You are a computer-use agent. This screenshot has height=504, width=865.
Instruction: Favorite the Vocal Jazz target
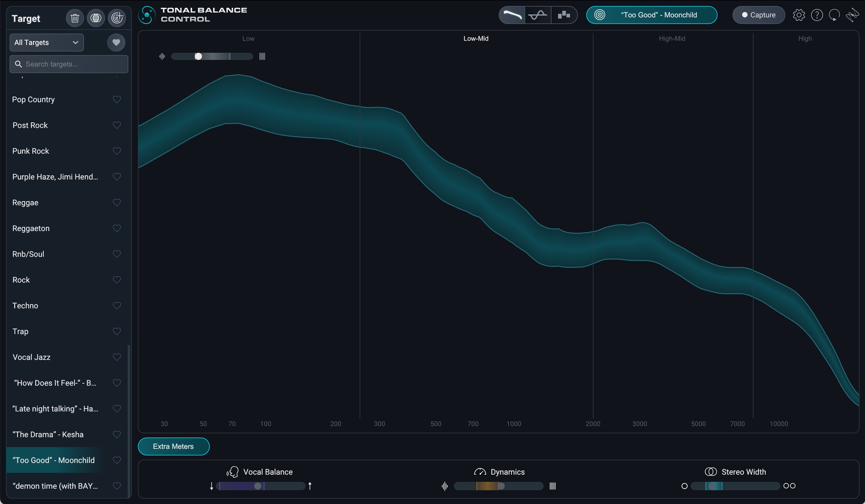click(117, 357)
